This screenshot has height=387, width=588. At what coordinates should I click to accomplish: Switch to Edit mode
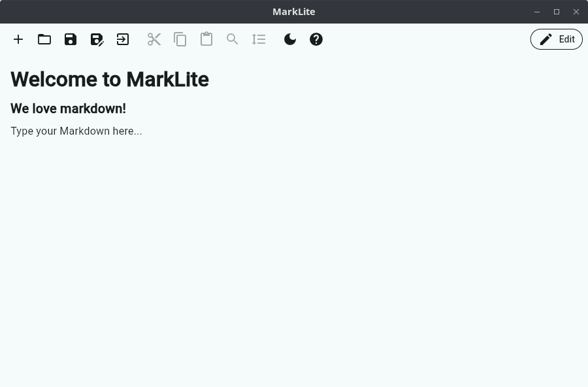557,39
